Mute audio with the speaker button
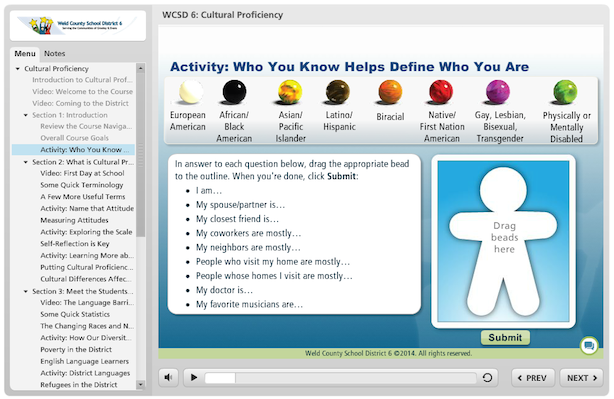The width and height of the screenshot is (614, 399). click(168, 377)
